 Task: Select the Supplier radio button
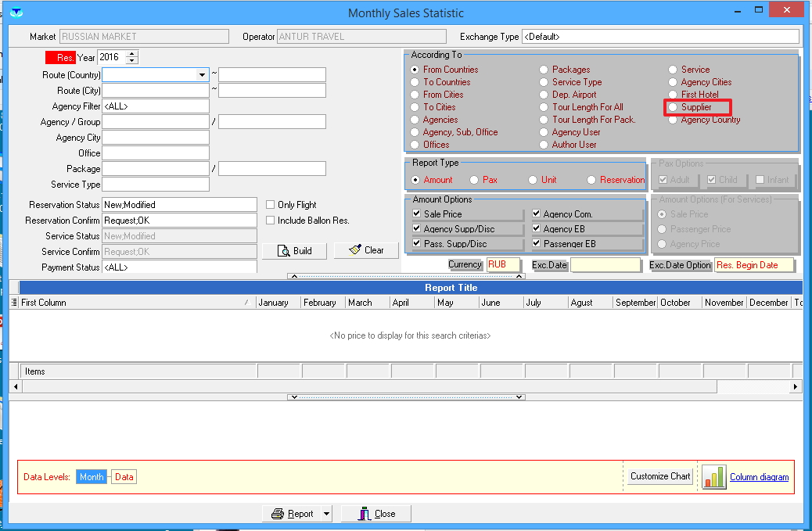coord(672,107)
